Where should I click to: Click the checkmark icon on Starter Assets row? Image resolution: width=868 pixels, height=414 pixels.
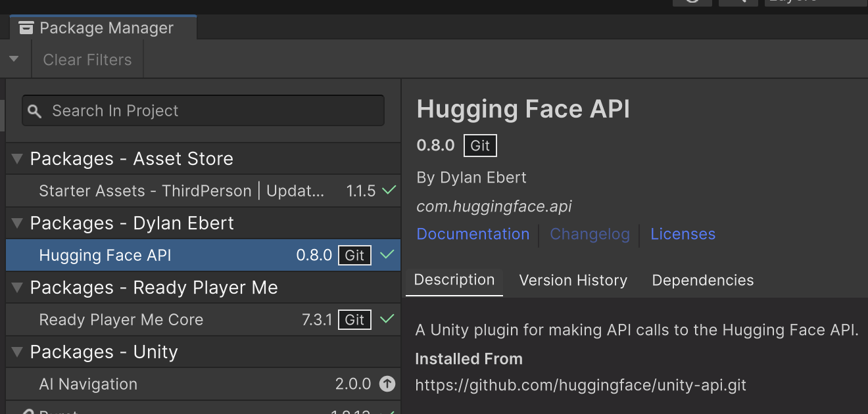click(x=389, y=191)
